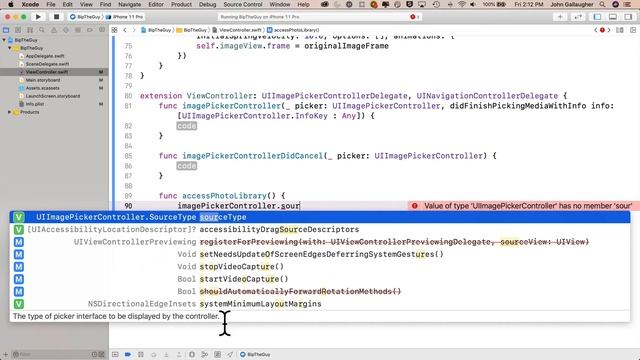Screen dimensions: 640x360
Task: Open the Test navigator icon
Action: (66, 30)
